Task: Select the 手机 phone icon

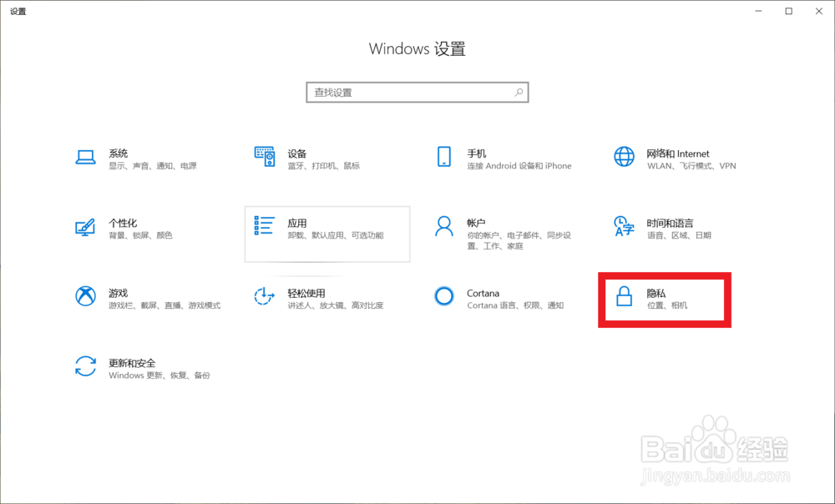Action: pyautogui.click(x=443, y=157)
